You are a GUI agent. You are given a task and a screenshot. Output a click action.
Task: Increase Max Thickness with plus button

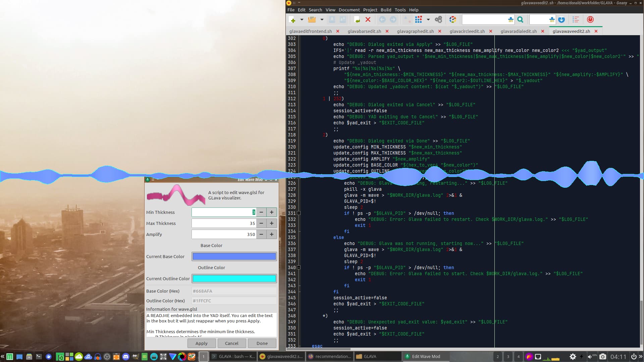point(272,223)
